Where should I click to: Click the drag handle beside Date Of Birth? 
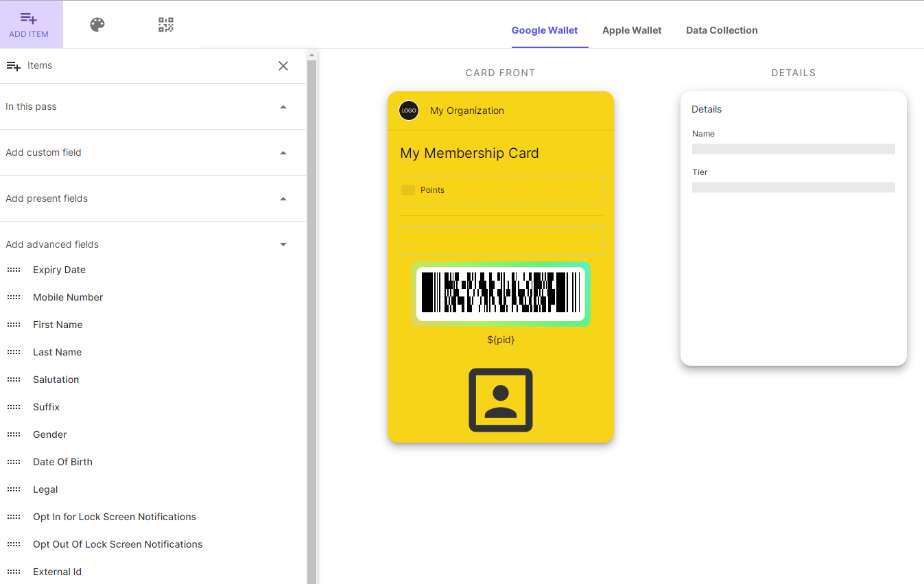(x=14, y=462)
